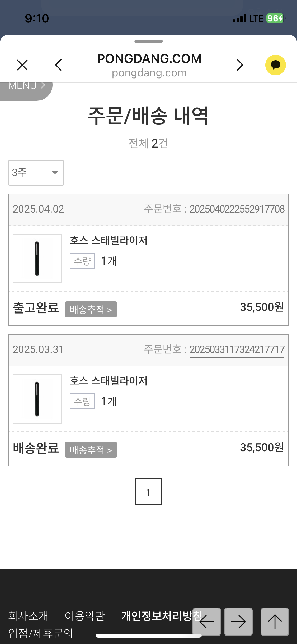Open order number 20250331173242177​17 link
Screen dimensions: 297x644
click(237, 350)
